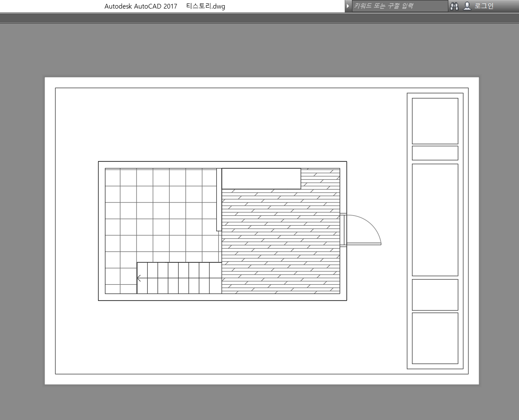Click the 티스토리.dwg file name in title
Viewport: 519px width, 420px height.
206,6
